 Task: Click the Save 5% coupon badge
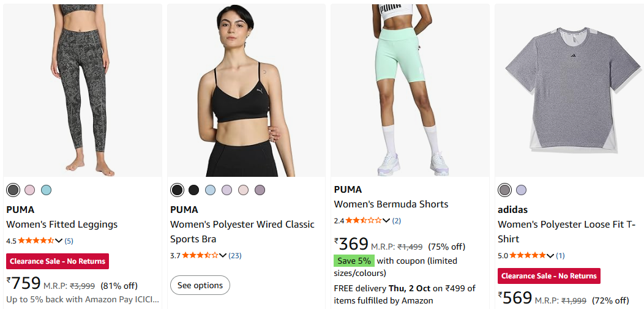pyautogui.click(x=354, y=261)
